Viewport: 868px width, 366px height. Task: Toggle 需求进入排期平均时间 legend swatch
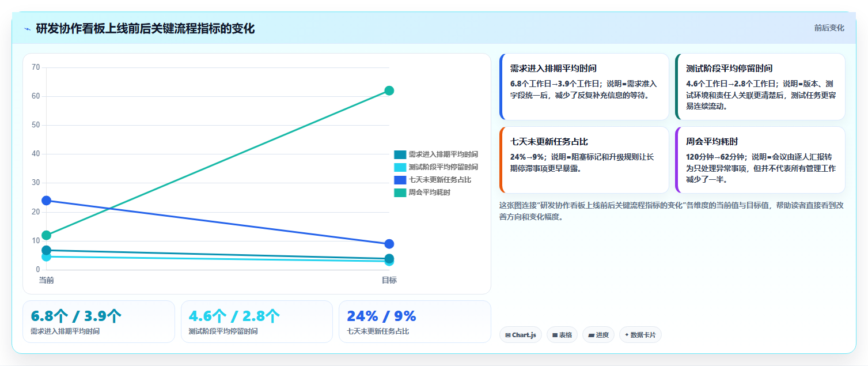pyautogui.click(x=400, y=154)
